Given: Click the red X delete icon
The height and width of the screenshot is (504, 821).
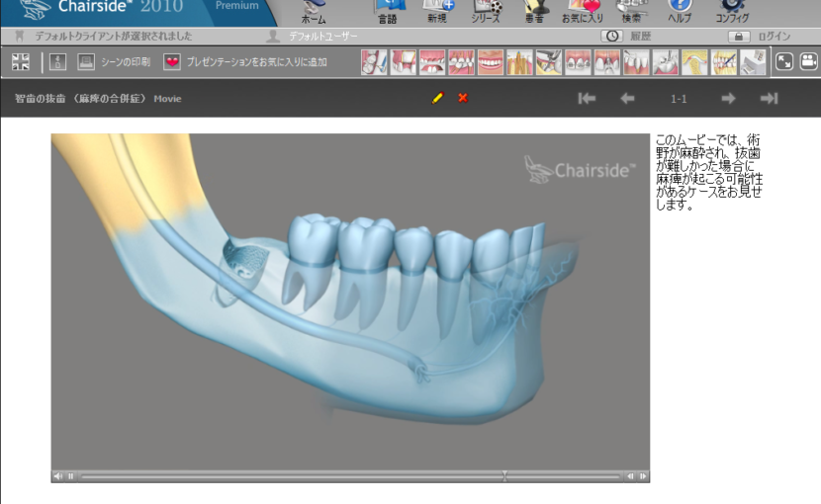Looking at the screenshot, I should 462,98.
